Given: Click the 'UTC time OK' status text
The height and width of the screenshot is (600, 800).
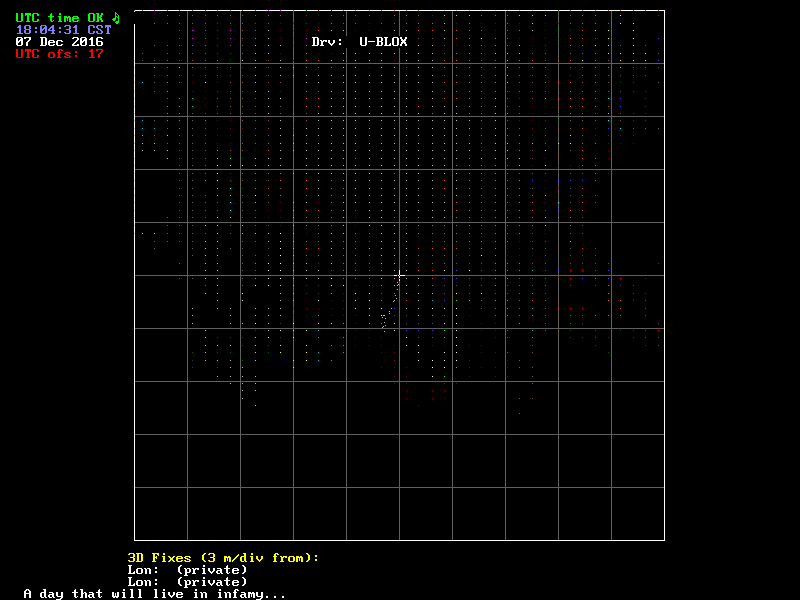Looking at the screenshot, I should [x=60, y=18].
